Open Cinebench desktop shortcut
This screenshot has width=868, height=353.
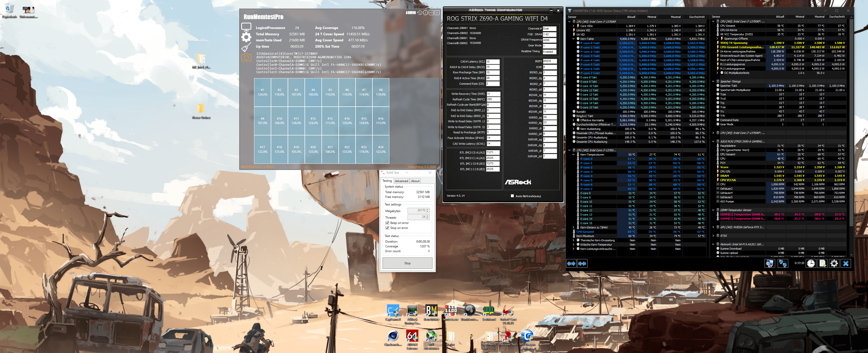(x=393, y=338)
